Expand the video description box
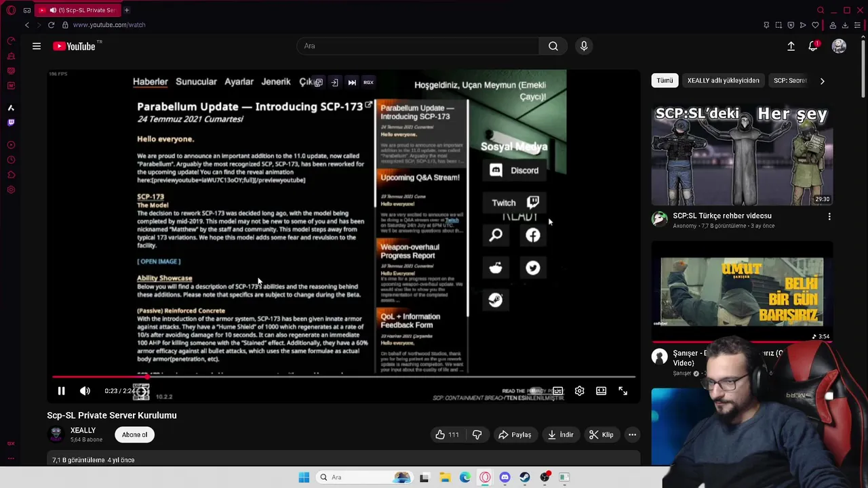The image size is (868, 488). 344,460
